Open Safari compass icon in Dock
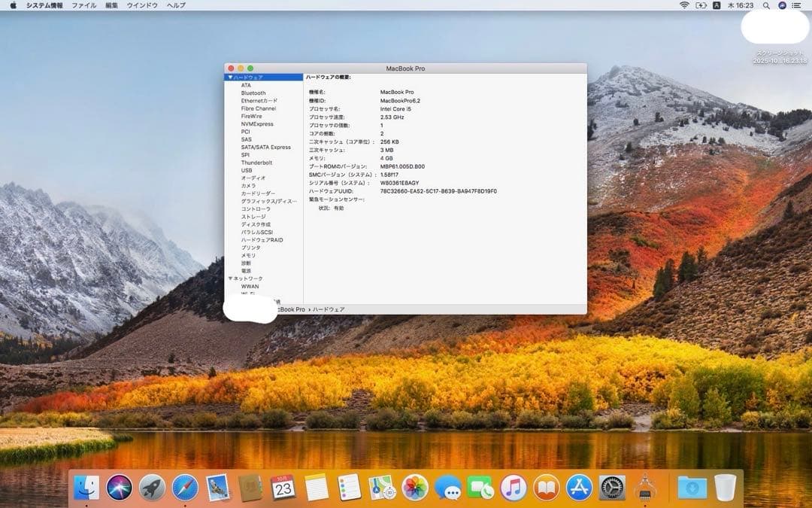Viewport: 812px width, 508px height. click(185, 488)
